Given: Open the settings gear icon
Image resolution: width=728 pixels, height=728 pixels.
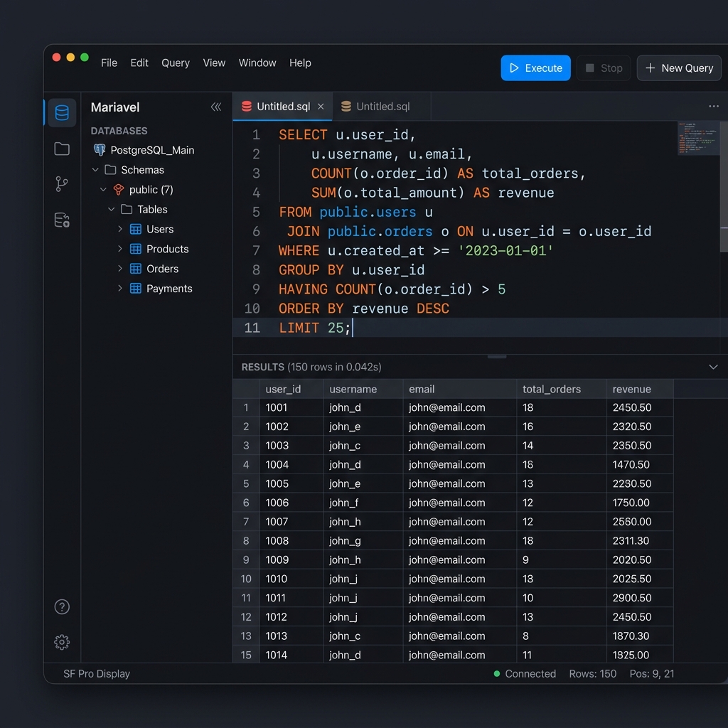Looking at the screenshot, I should click(62, 642).
